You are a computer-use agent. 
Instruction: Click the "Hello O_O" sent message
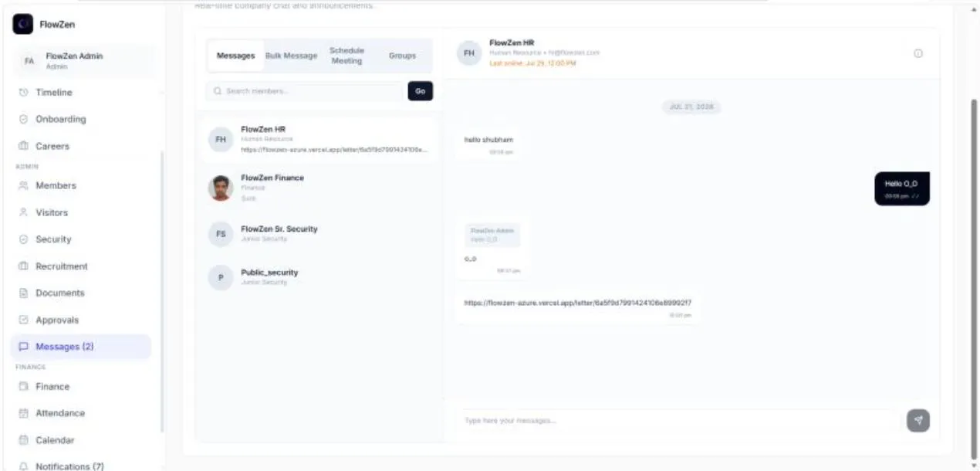(x=902, y=188)
